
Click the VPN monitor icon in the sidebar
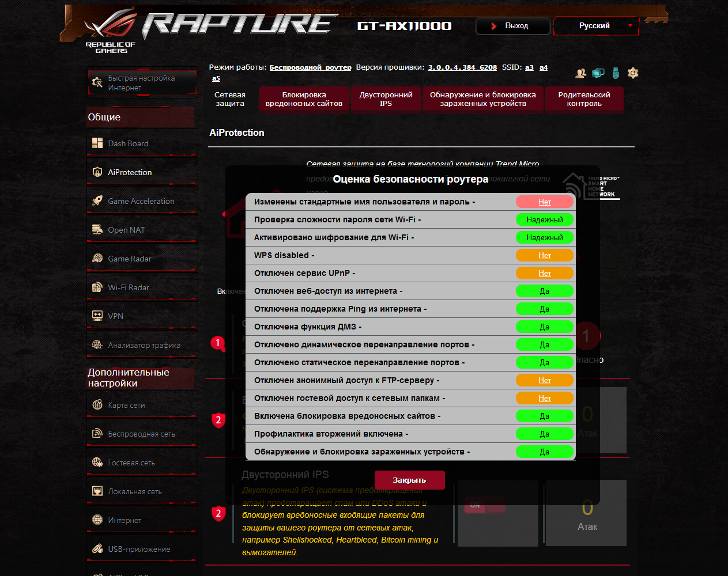[97, 316]
